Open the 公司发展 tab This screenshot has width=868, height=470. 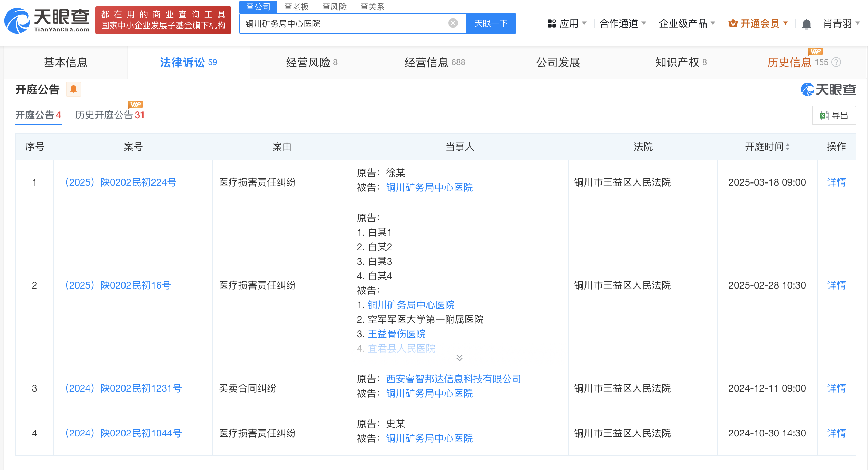click(x=558, y=63)
